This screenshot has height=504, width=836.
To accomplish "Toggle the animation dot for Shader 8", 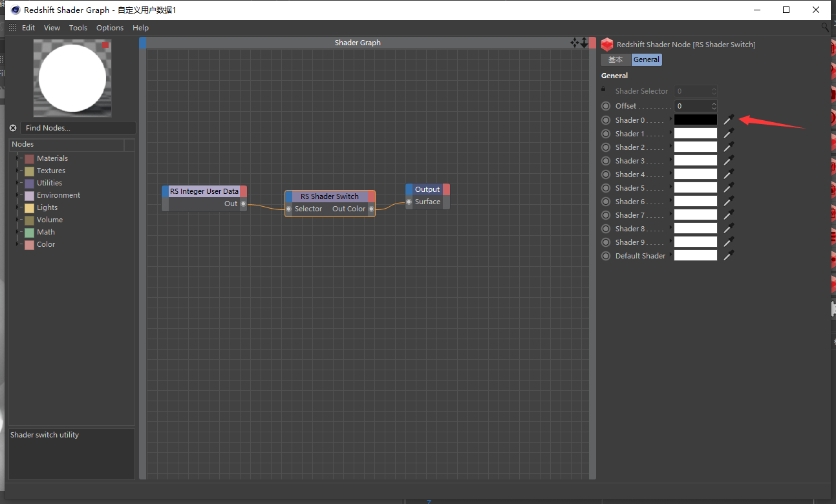I will [x=606, y=229].
